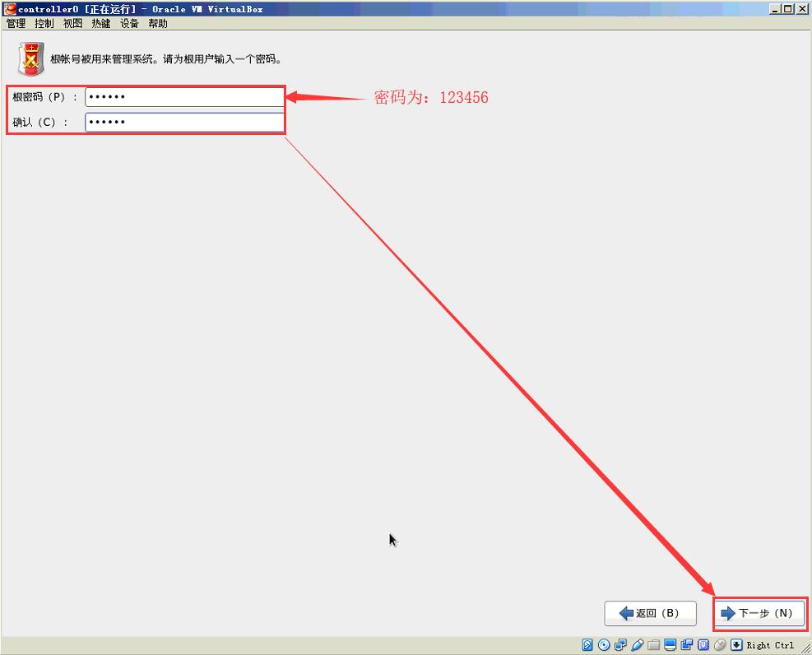This screenshot has width=812, height=655.
Task: Click the window resize grip corner
Action: [x=805, y=648]
